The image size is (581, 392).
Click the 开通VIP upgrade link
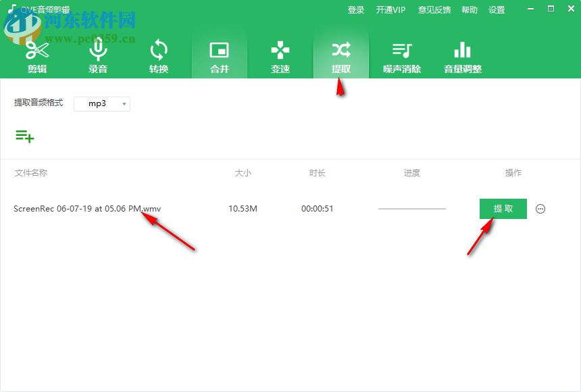click(389, 9)
